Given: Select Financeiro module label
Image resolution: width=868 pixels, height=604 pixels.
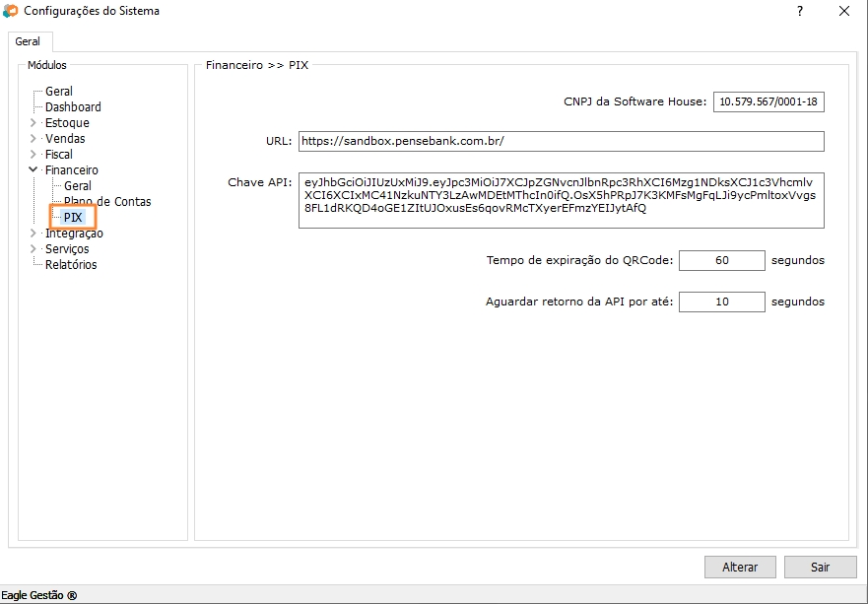Looking at the screenshot, I should [71, 169].
